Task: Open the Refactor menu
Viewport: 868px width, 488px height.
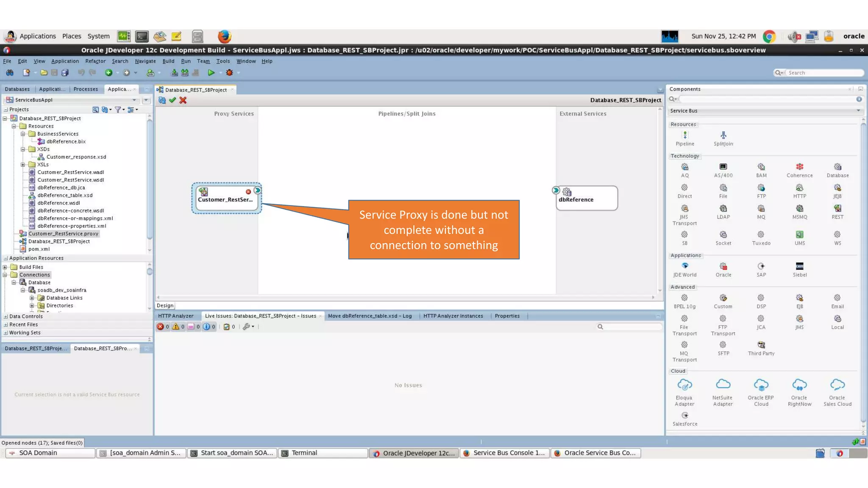Action: point(95,61)
